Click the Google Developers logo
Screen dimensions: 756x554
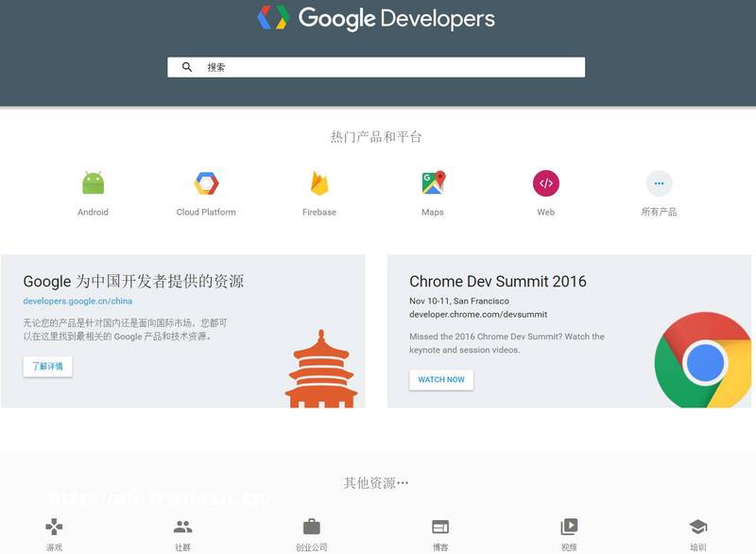[378, 17]
